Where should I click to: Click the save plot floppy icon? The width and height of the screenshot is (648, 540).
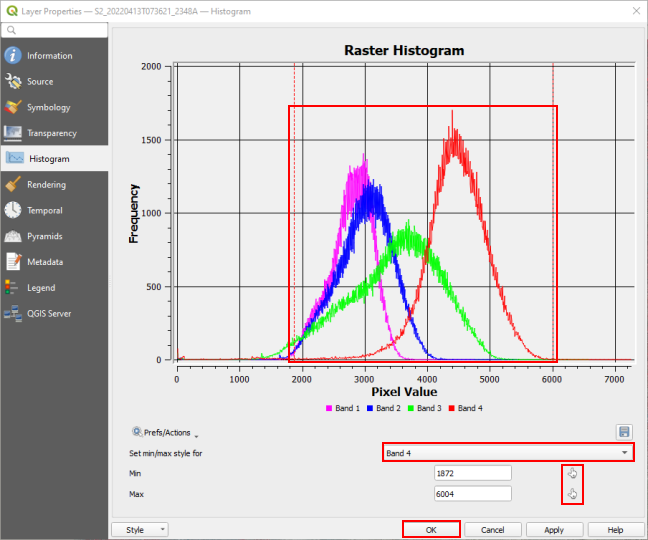pyautogui.click(x=624, y=432)
